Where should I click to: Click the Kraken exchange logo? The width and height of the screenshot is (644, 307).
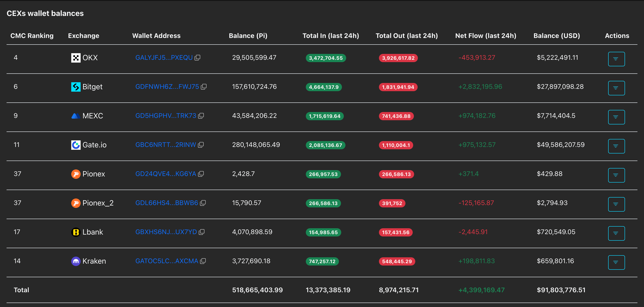[x=76, y=261]
